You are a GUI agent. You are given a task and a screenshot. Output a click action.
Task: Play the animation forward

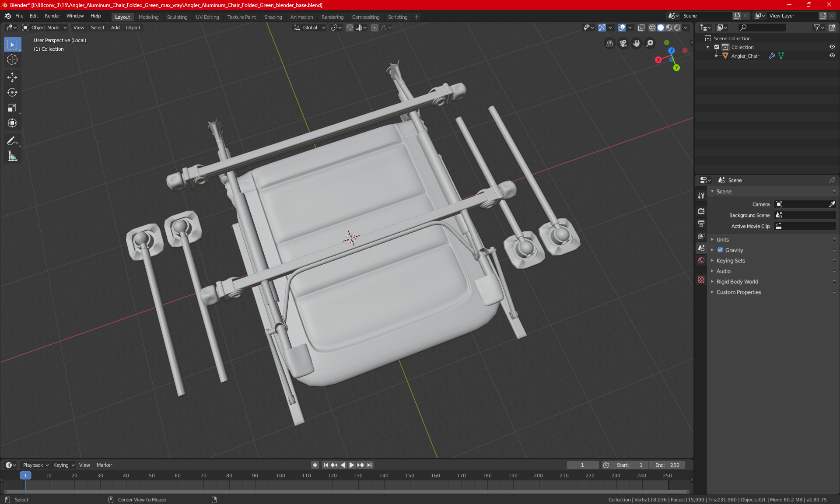(x=351, y=465)
